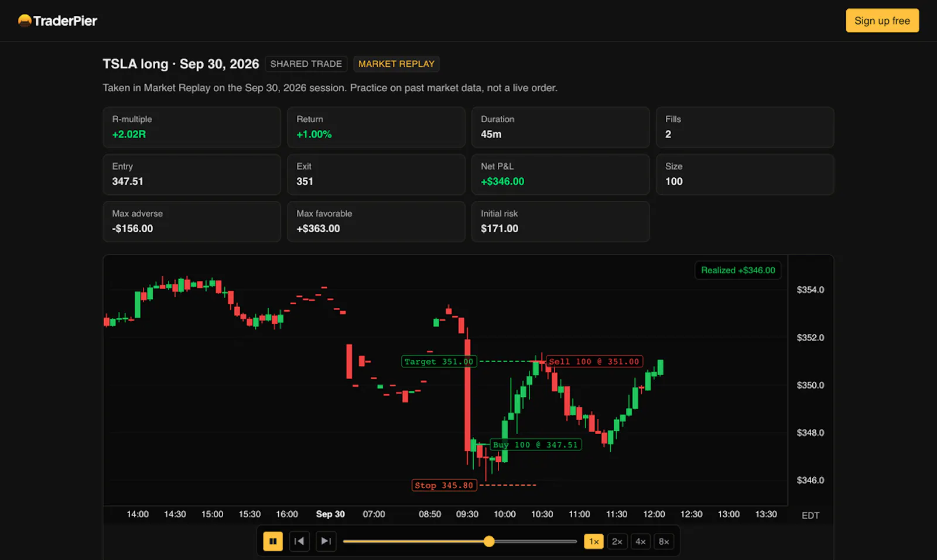Click the Target 351.00 chart marker

point(439,362)
